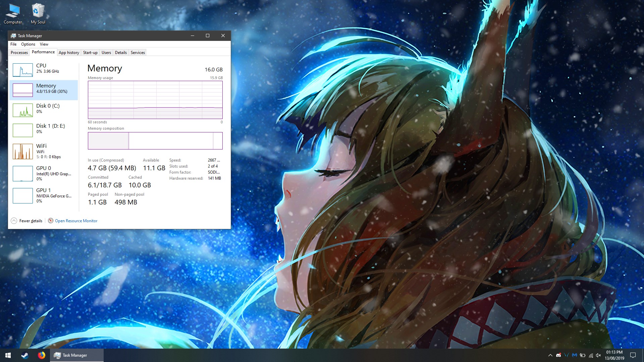Launch Firefox from the taskbar
The width and height of the screenshot is (644, 362).
click(42, 355)
